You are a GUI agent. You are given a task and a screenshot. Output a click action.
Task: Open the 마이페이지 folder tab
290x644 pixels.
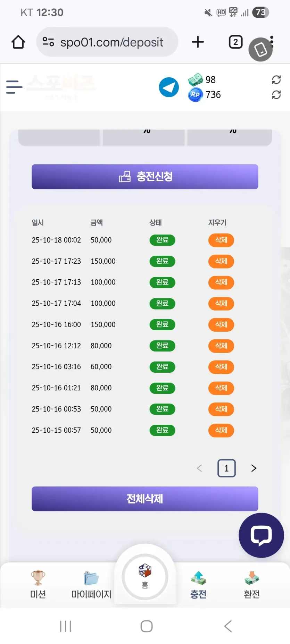tap(91, 585)
